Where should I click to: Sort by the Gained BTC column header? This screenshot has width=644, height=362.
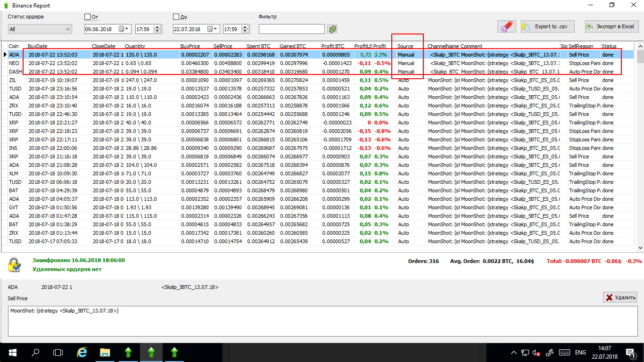tap(300, 46)
